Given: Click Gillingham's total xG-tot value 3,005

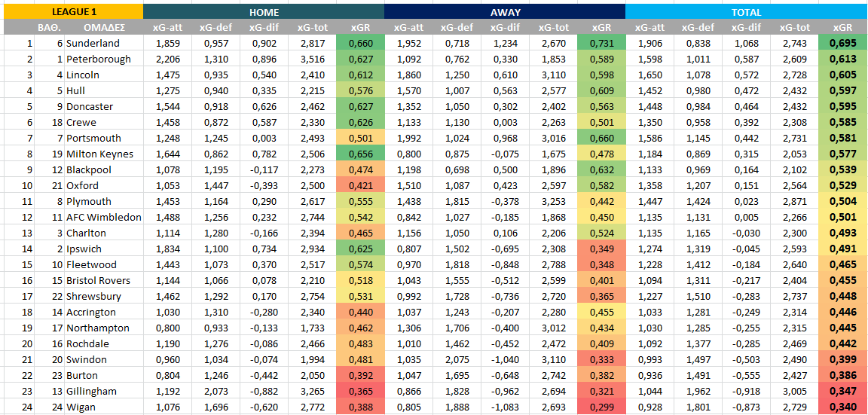Looking at the screenshot, I should pos(794,391).
